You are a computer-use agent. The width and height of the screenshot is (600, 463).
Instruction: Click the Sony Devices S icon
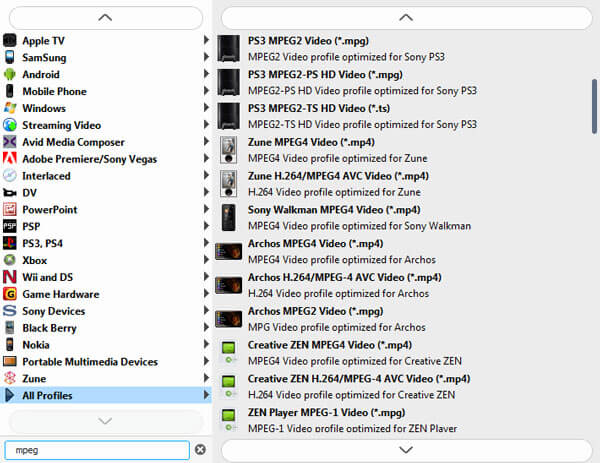click(x=10, y=311)
